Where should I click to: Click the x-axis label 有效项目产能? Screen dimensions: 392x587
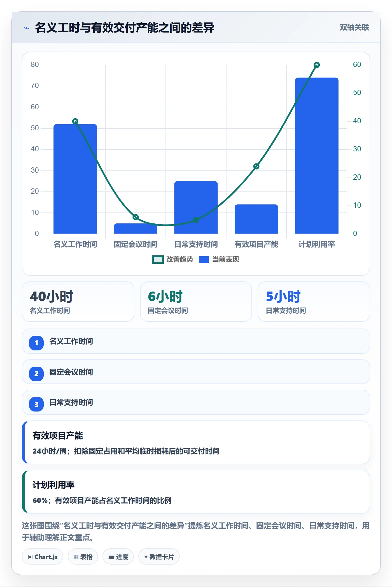coord(256,244)
